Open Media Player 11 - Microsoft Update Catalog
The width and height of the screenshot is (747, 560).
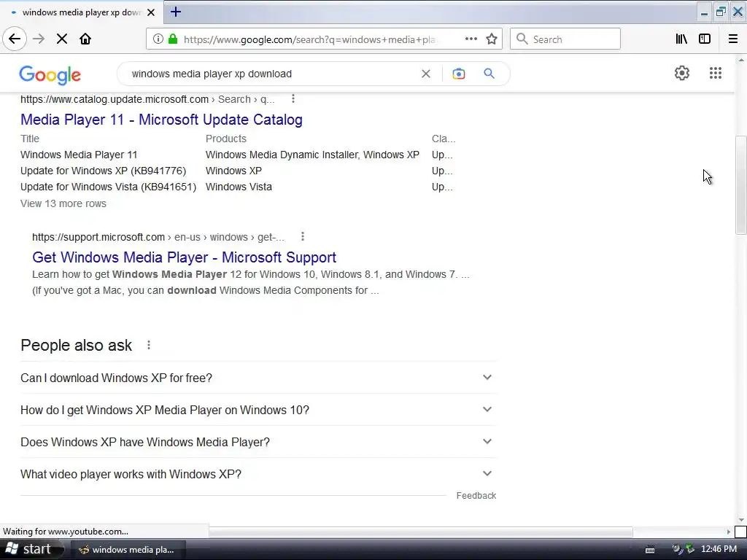coord(161,120)
